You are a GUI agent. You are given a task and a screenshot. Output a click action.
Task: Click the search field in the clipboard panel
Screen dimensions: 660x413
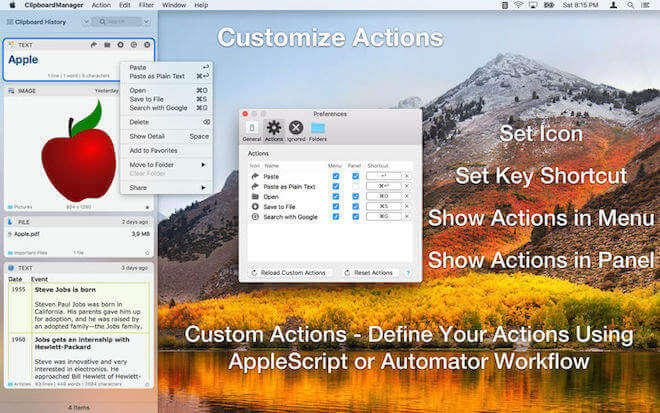click(118, 21)
